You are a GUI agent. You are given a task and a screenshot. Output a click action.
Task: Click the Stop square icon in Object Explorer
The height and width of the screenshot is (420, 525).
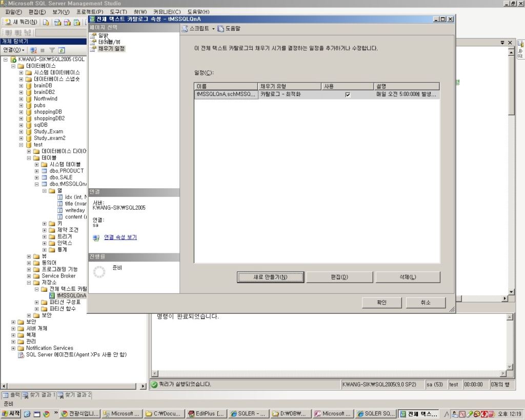[x=43, y=50]
